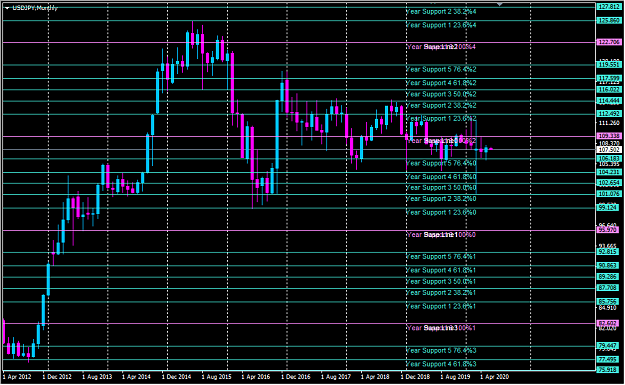Click the triangle arrow before USDJPY,Monthly
Screen dimensions: 625x385
point(7,8)
